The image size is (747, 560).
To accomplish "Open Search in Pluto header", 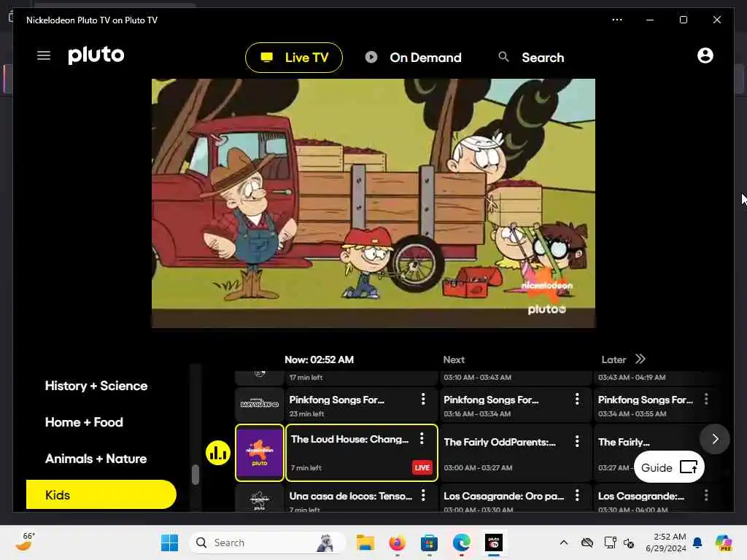I will click(531, 58).
